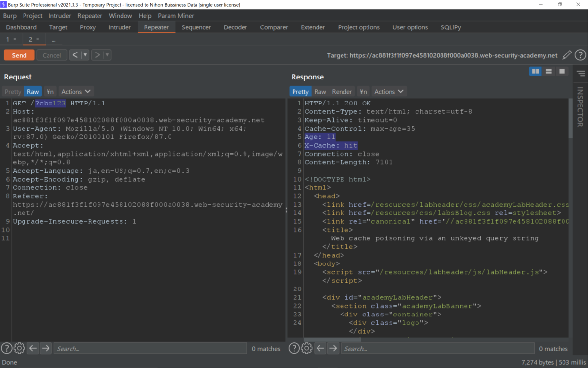This screenshot has width=588, height=368.
Task: Switch to the Target tab
Action: pyautogui.click(x=58, y=27)
